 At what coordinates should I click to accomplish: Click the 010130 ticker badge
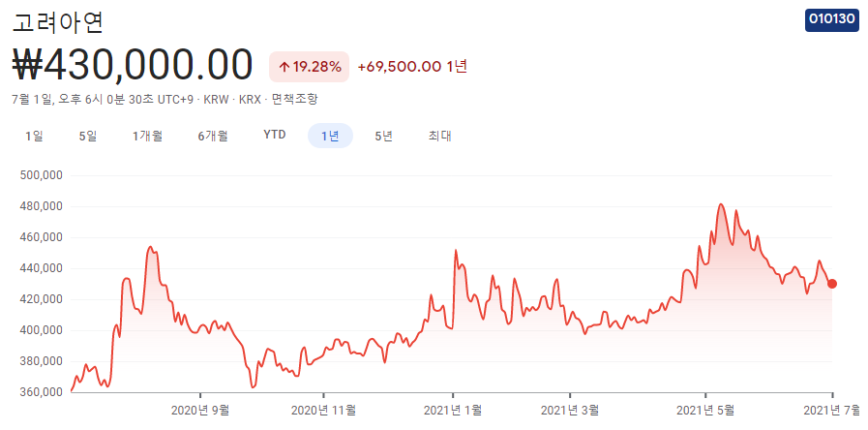[x=832, y=19]
